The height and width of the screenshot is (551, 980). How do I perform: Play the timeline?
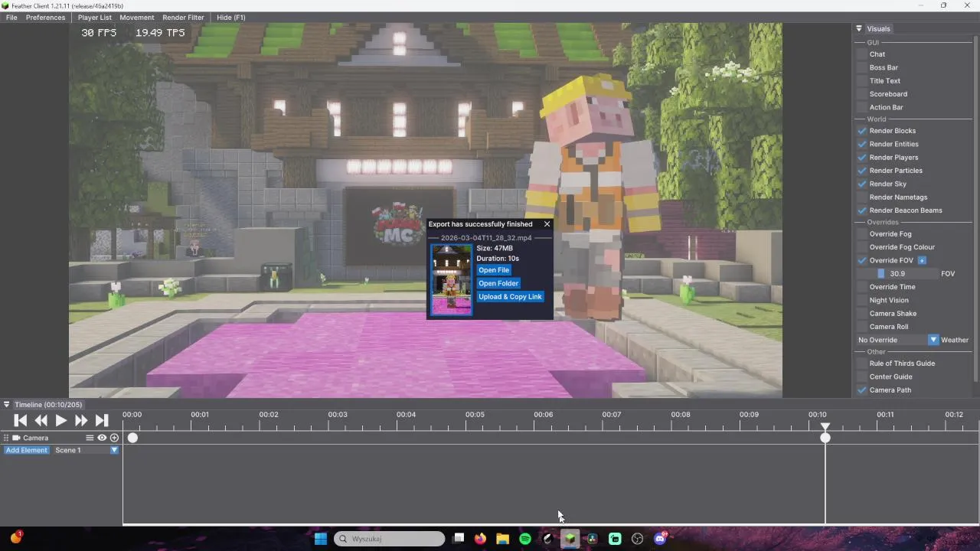point(60,420)
